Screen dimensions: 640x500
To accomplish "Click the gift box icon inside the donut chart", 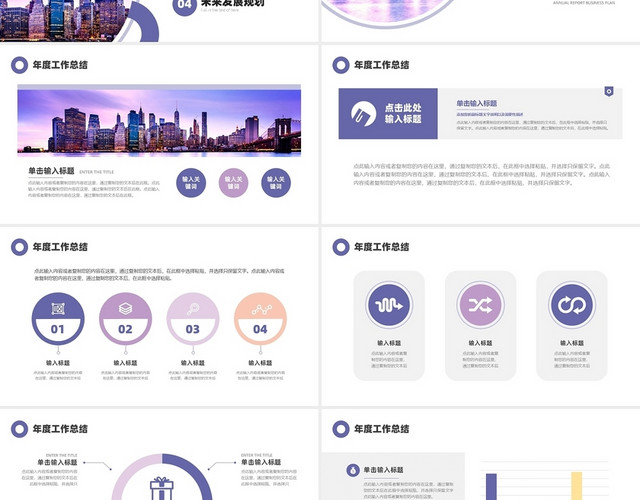I will [x=162, y=489].
